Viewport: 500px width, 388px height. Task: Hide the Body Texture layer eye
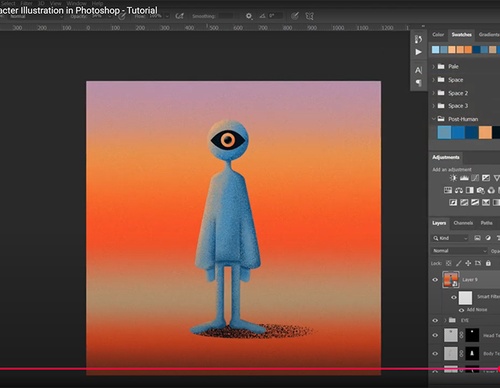tap(435, 354)
